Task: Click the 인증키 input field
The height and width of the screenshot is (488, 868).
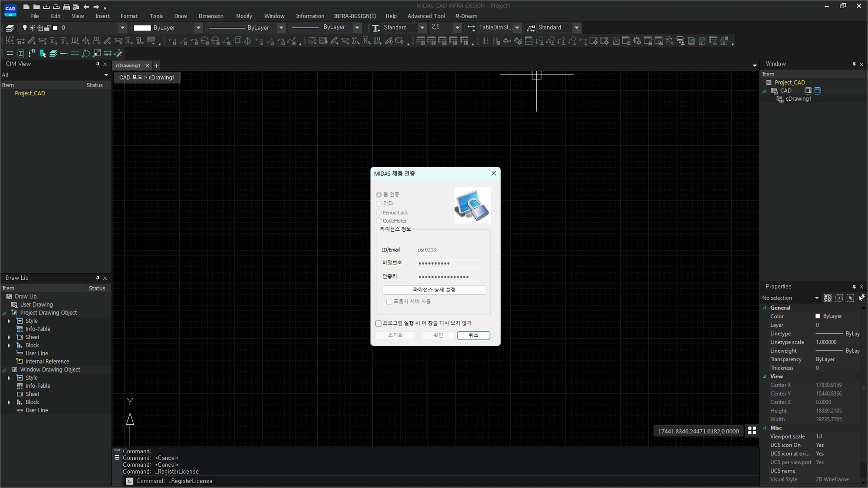Action: click(451, 277)
